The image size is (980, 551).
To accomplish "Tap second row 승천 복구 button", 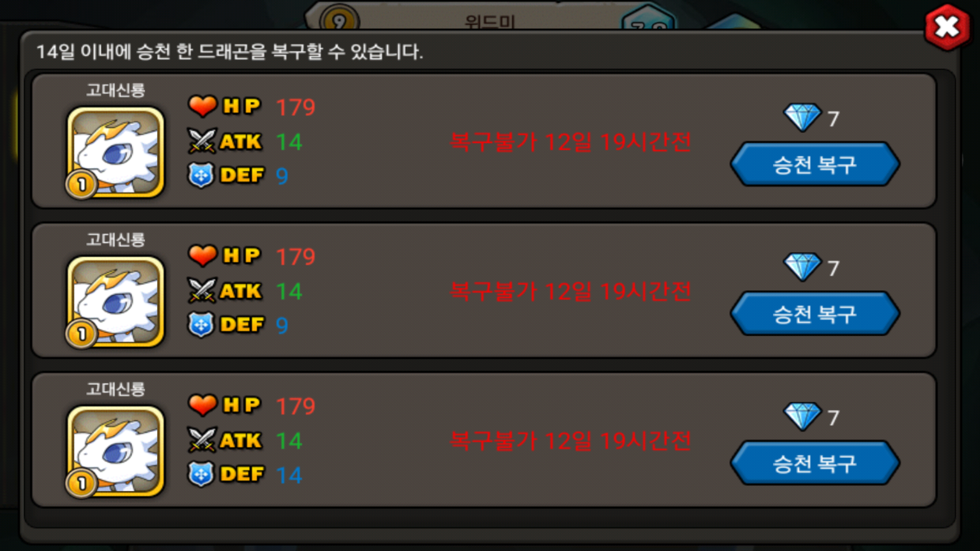I will tap(815, 314).
